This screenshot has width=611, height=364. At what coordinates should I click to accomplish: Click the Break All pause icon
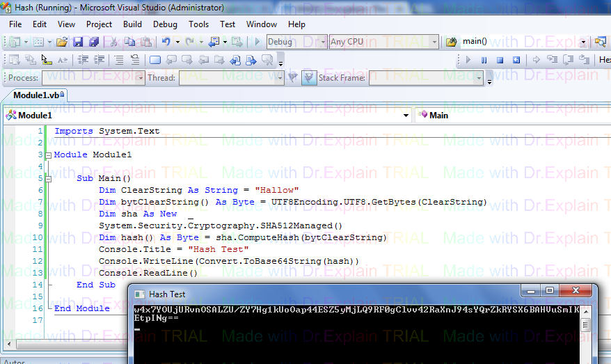coord(484,60)
